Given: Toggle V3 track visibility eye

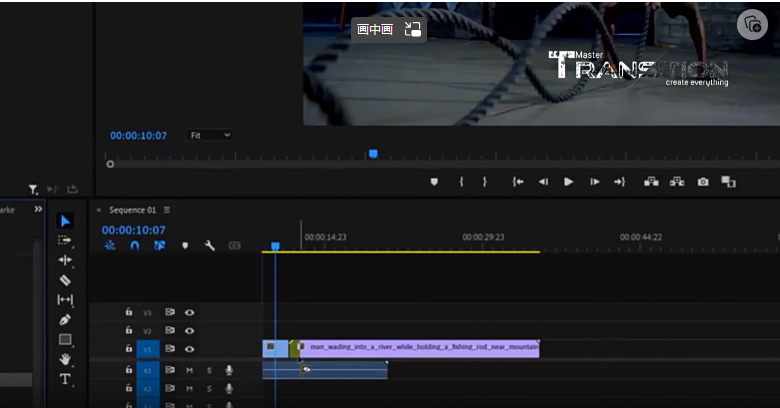Looking at the screenshot, I should pos(190,312).
